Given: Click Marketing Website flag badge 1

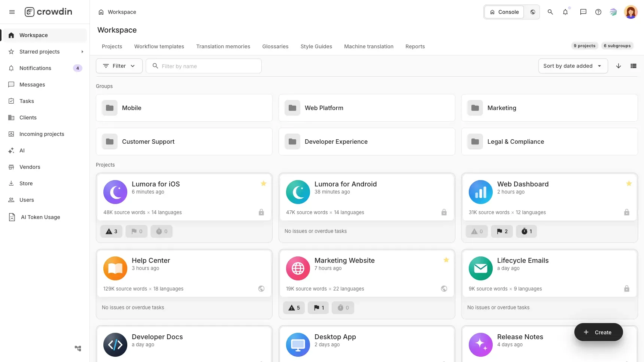Looking at the screenshot, I should tap(318, 308).
